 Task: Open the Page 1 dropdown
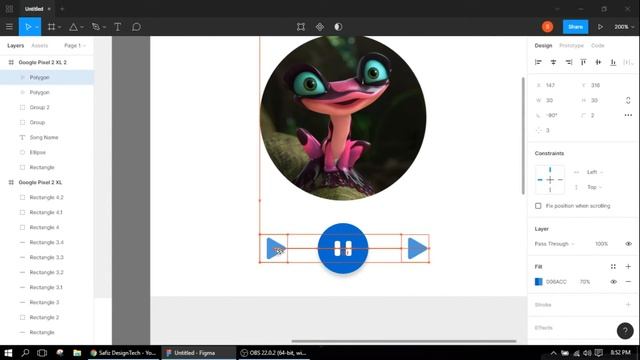tap(75, 46)
